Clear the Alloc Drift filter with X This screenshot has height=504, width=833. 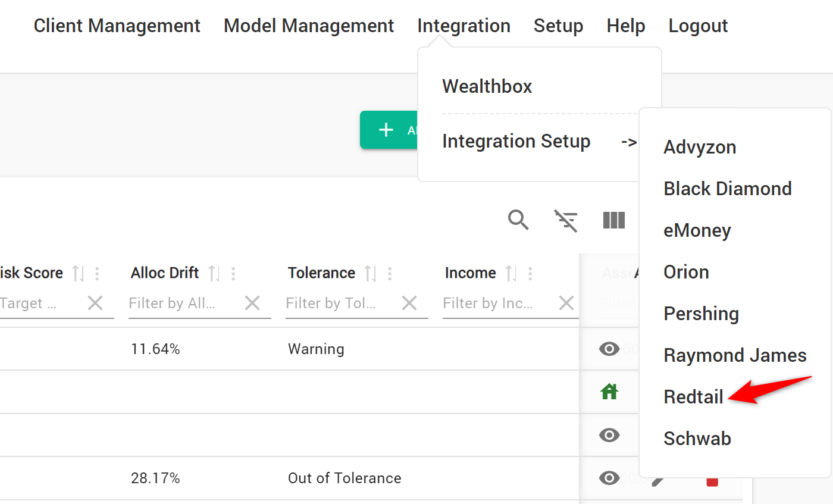[x=252, y=303]
